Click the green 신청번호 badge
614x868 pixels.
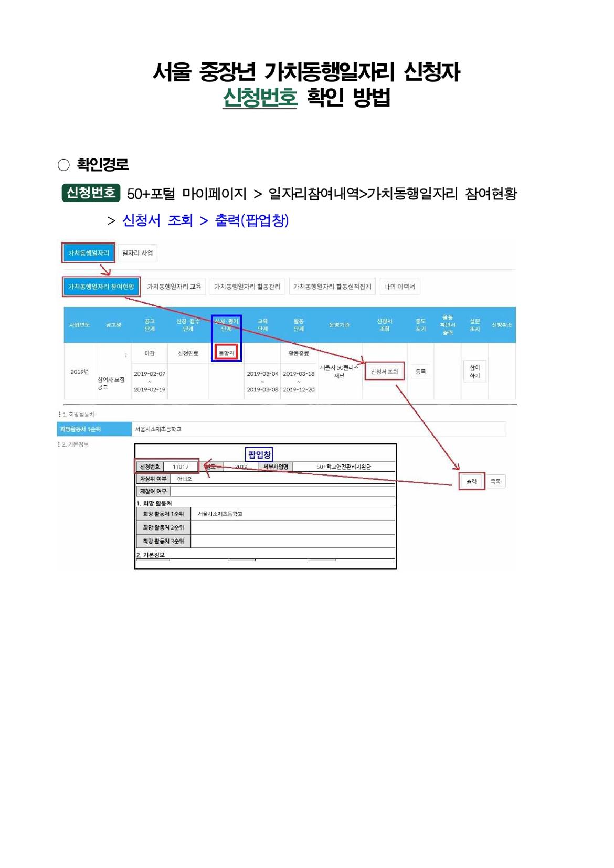91,193
